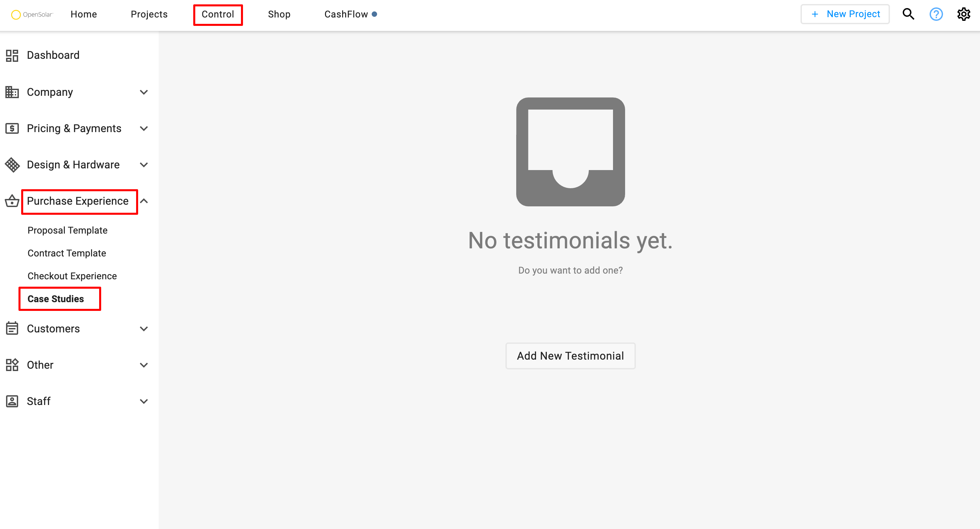Image resolution: width=980 pixels, height=529 pixels.
Task: Go to the Home tab
Action: click(x=84, y=14)
